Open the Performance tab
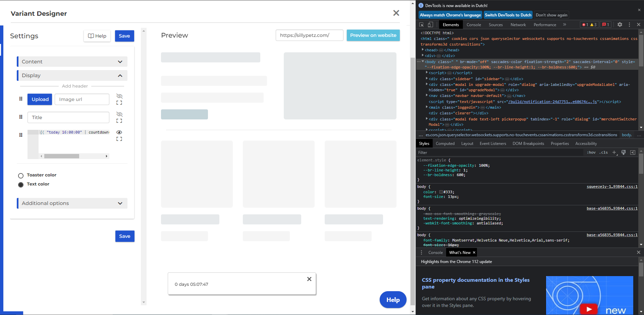This screenshot has width=644, height=315. click(545, 24)
